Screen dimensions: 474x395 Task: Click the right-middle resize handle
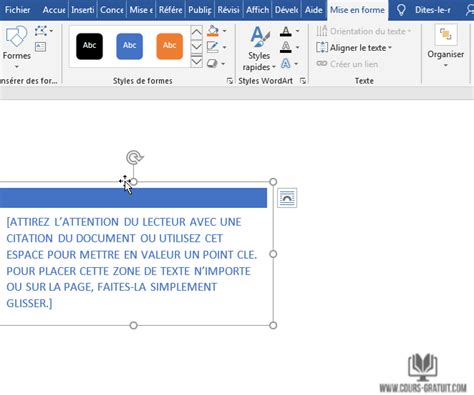pos(273,254)
